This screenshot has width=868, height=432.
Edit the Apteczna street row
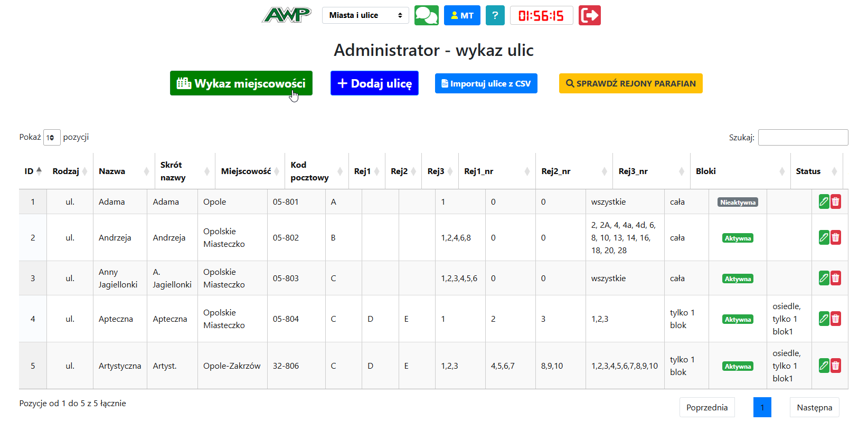click(x=824, y=319)
